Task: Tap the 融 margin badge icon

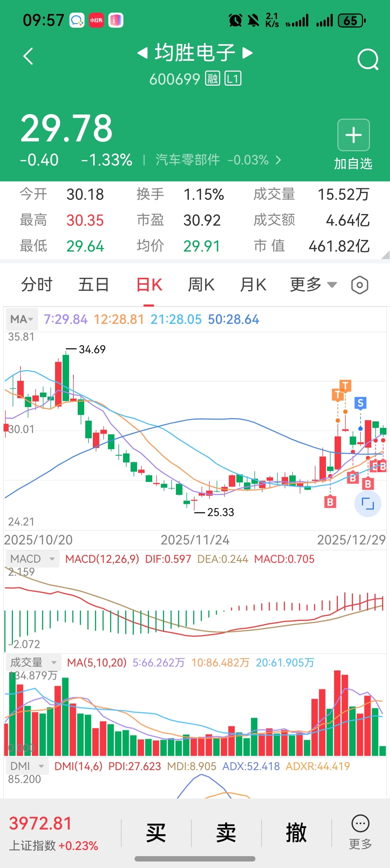Action: [212, 78]
